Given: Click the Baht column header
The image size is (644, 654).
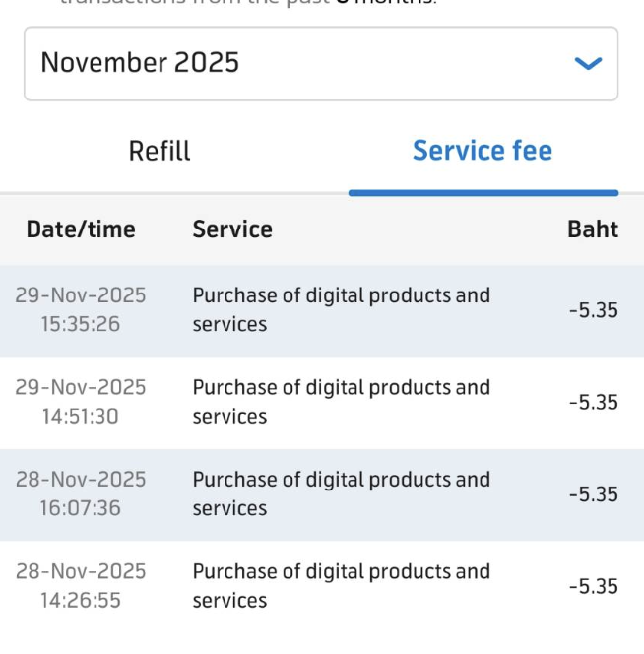Looking at the screenshot, I should coord(593,229).
